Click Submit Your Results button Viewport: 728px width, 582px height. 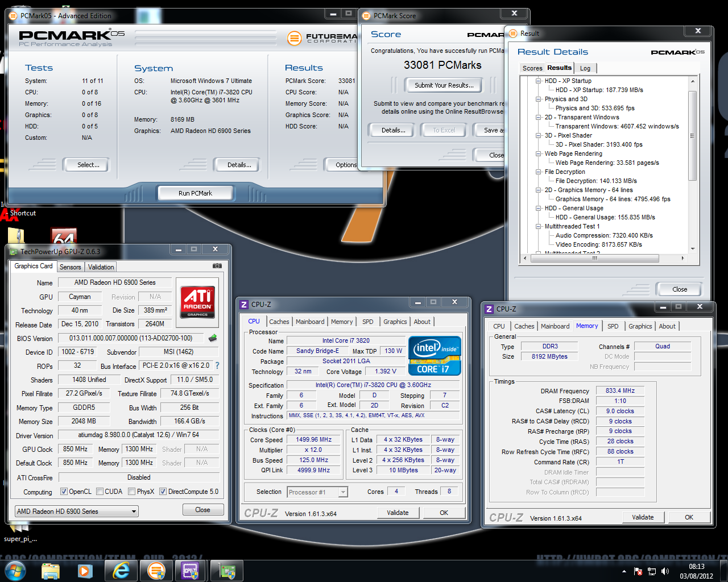pyautogui.click(x=444, y=85)
